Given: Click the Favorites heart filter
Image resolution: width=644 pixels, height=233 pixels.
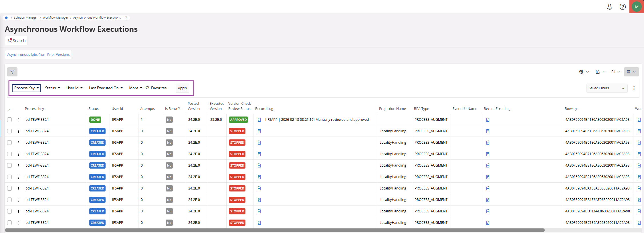Looking at the screenshot, I should 156,88.
